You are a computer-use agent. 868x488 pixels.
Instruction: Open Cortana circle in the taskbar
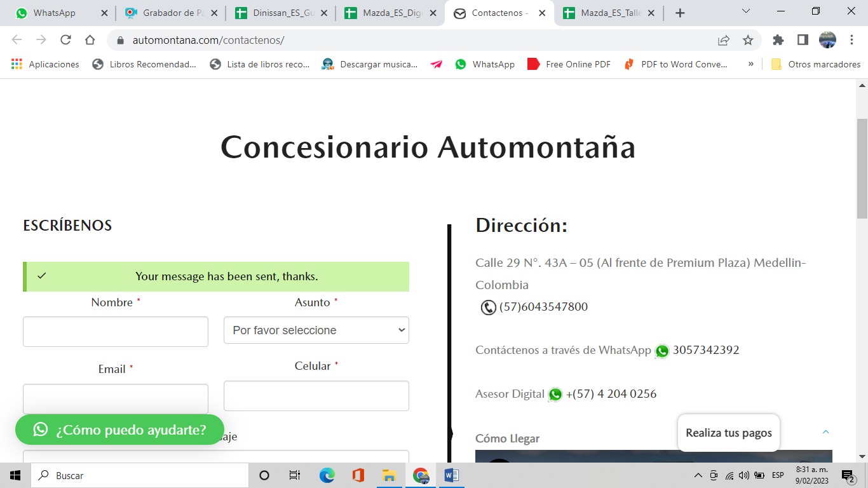coord(264,475)
